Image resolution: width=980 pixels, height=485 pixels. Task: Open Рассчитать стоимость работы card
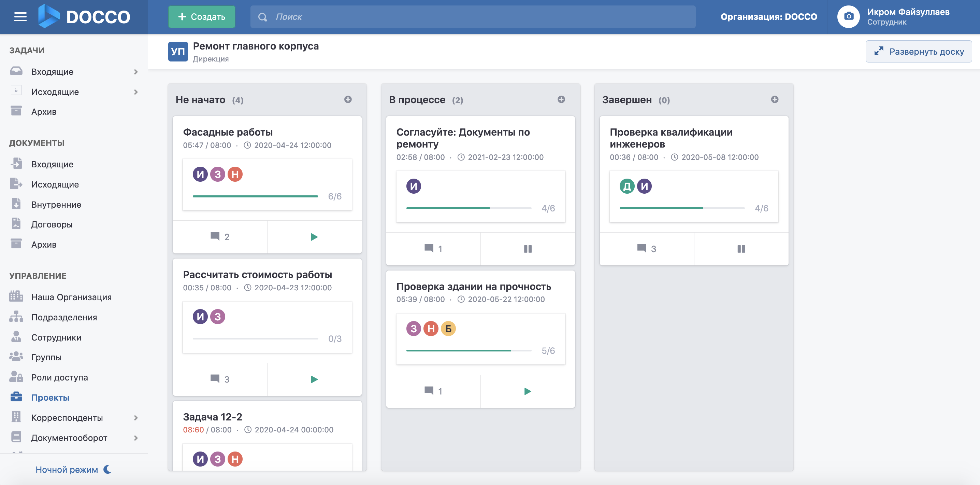coord(257,275)
